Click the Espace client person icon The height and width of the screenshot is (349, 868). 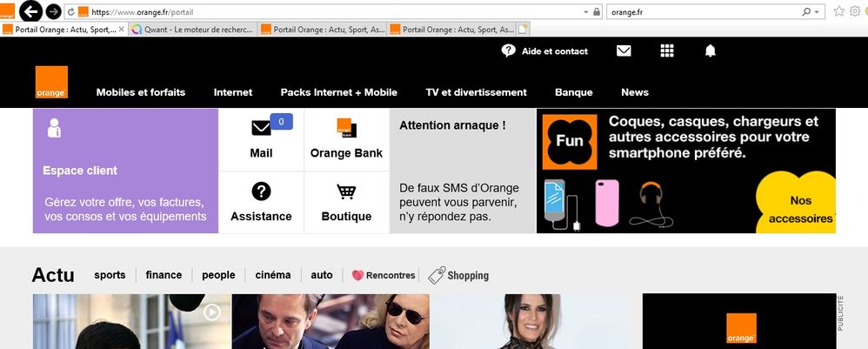54,128
